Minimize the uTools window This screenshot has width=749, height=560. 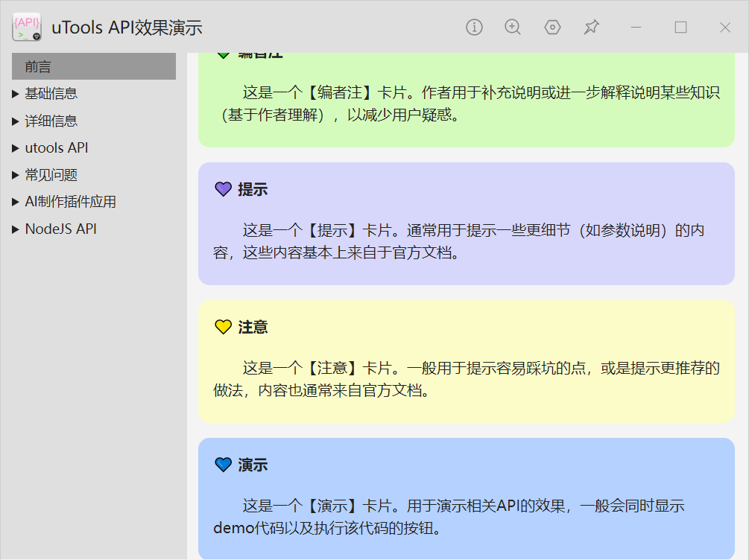point(636,28)
